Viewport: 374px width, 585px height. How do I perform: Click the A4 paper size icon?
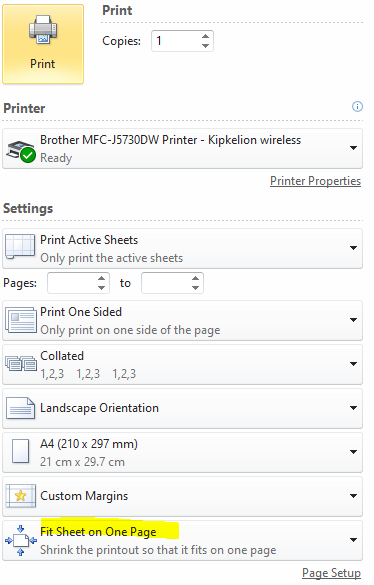coord(21,451)
